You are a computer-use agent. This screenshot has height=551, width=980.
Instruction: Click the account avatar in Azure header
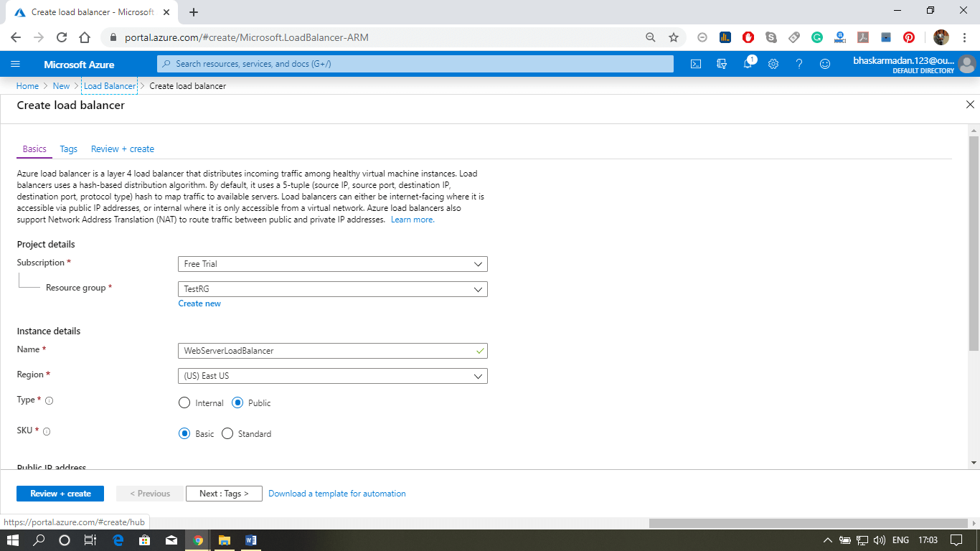pos(967,65)
